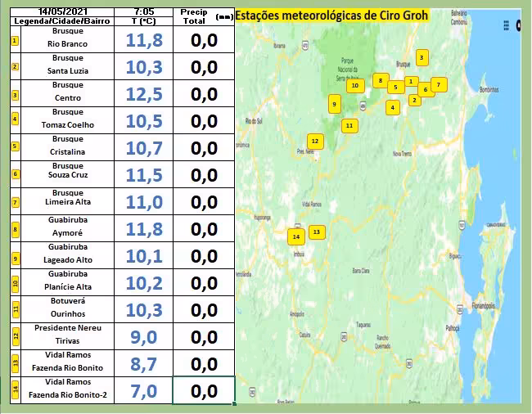Select map marker 10 near the national park
The height and width of the screenshot is (414, 532).
pyautogui.click(x=354, y=85)
